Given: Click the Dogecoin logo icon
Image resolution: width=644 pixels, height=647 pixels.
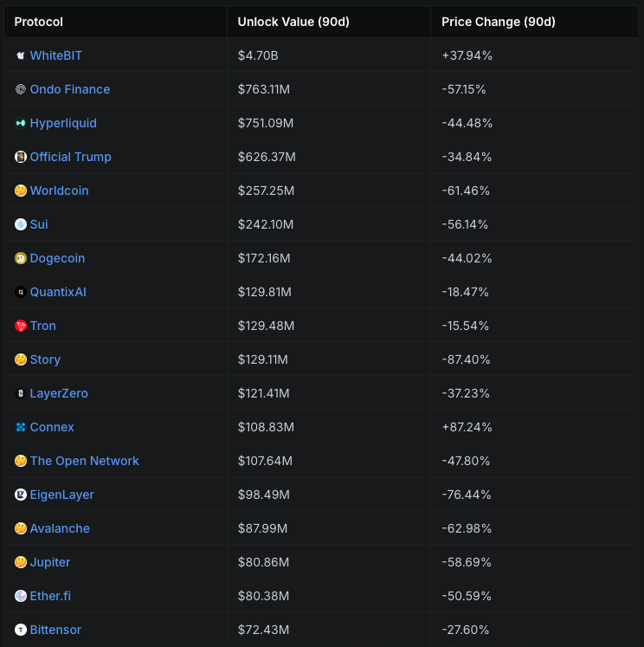Looking at the screenshot, I should 21,258.
